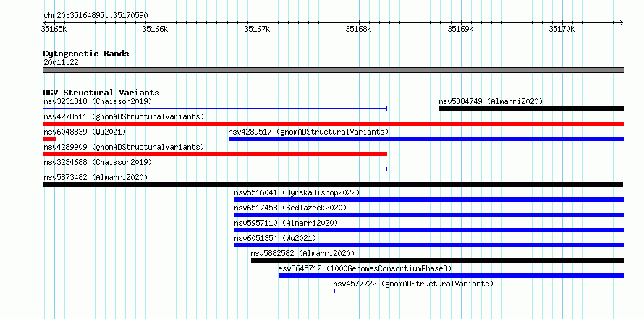Click the blue nsv6051354 variant bar

point(429,245)
